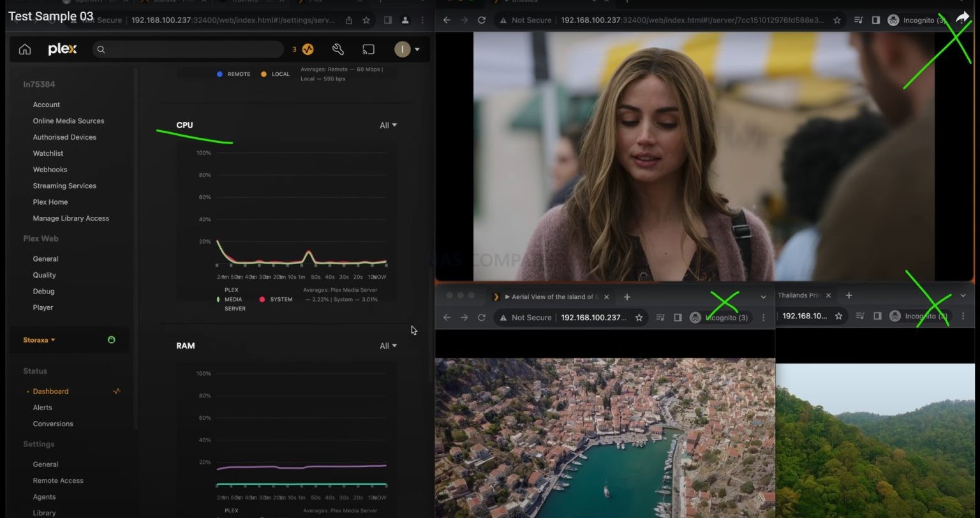The height and width of the screenshot is (518, 980).
Task: Open Manage Library Access link
Action: [x=71, y=218]
